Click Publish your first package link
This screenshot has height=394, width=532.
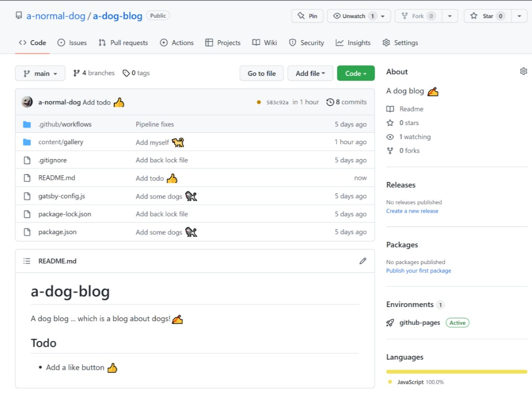pos(418,271)
